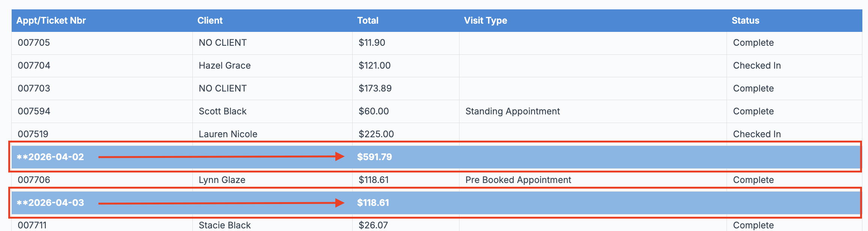Screen dimensions: 868x231
Task: Click Lauren Nicole's $225.00 total
Action: click(x=376, y=134)
